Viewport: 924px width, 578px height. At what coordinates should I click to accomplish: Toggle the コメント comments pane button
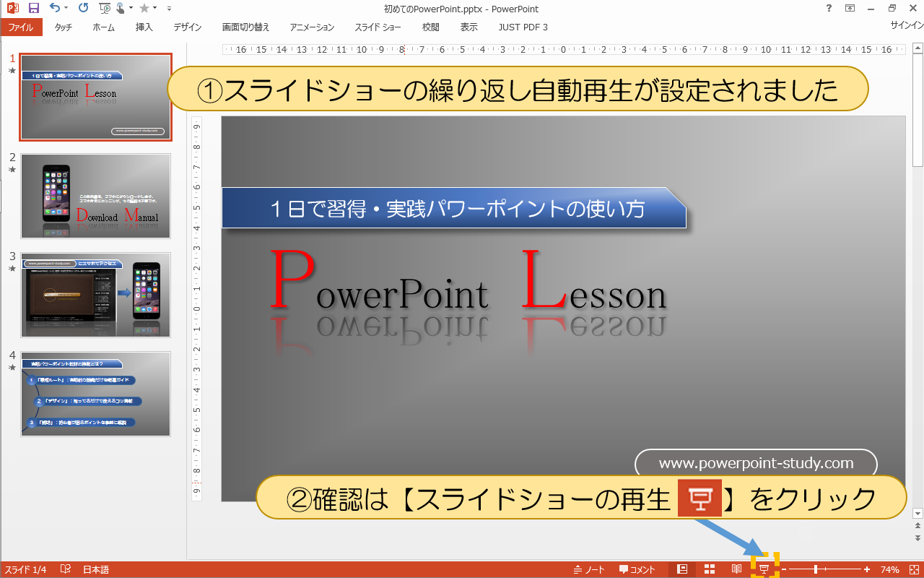pos(637,570)
